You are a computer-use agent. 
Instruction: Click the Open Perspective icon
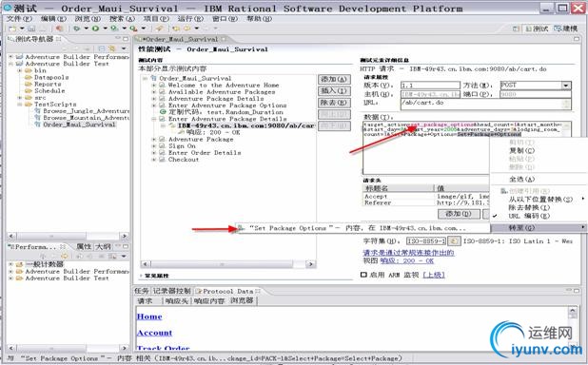516,29
